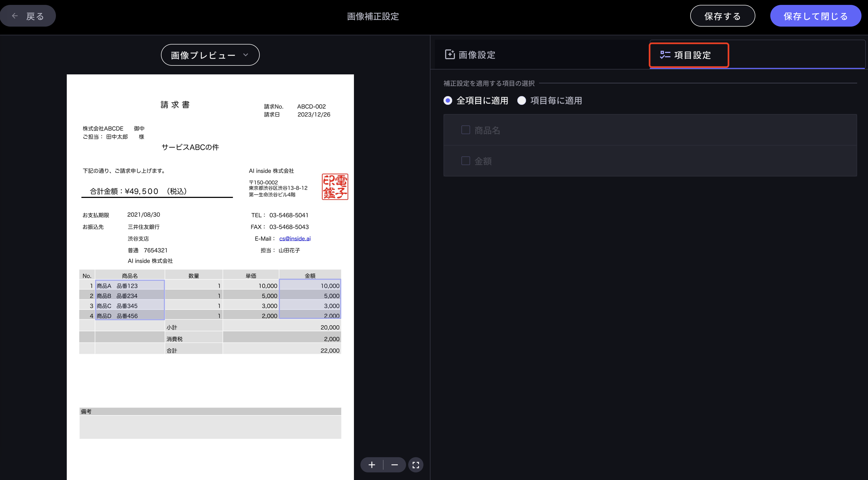The width and height of the screenshot is (868, 480).
Task: Select the highlighted 商品名 column region
Action: 130,300
